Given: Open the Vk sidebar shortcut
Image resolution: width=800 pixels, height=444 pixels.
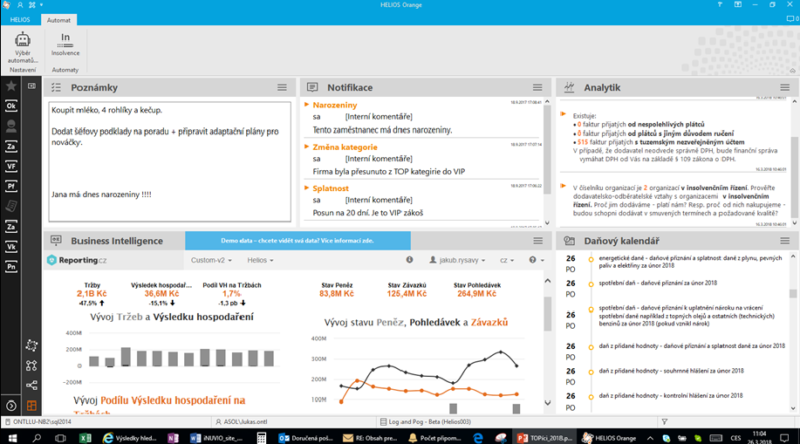Looking at the screenshot, I should click(x=11, y=246).
